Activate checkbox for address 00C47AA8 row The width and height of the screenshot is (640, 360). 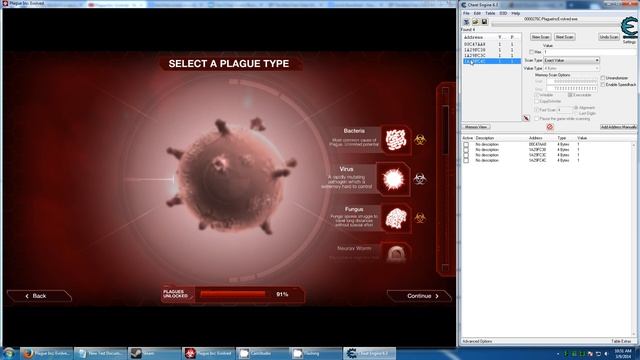click(466, 144)
